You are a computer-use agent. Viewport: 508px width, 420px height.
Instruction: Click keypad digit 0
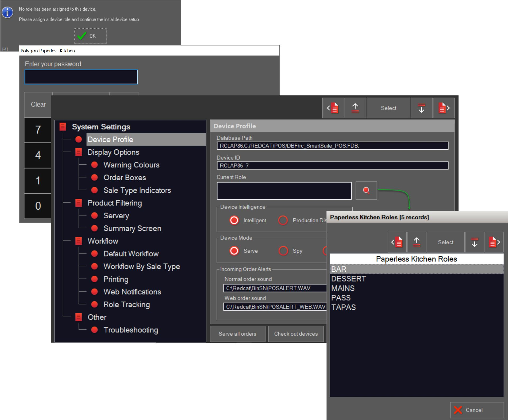[x=38, y=206]
